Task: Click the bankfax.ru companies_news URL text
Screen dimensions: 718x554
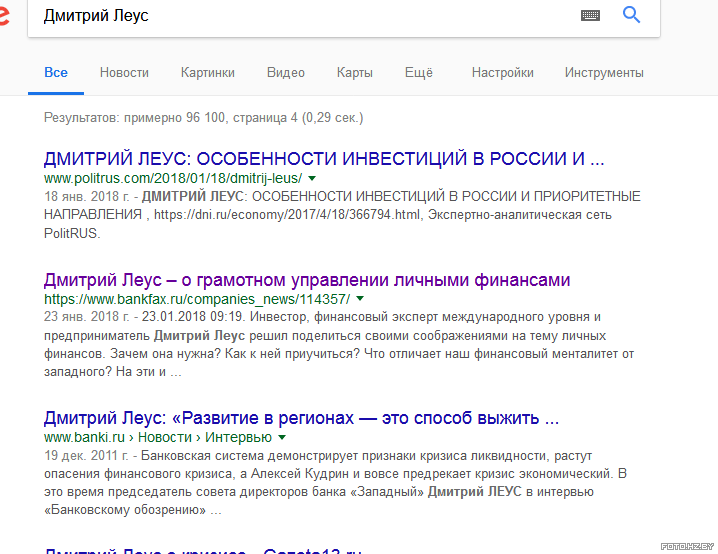Action: pyautogui.click(x=197, y=299)
